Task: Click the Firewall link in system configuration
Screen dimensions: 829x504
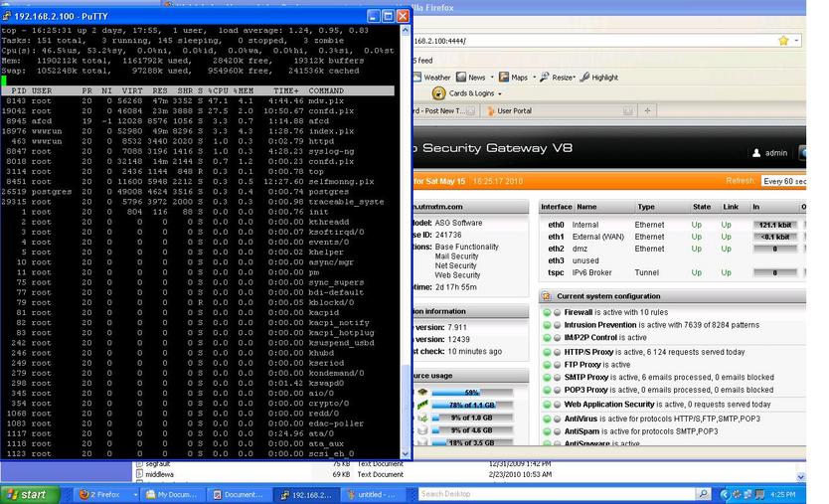Action: coord(579,312)
